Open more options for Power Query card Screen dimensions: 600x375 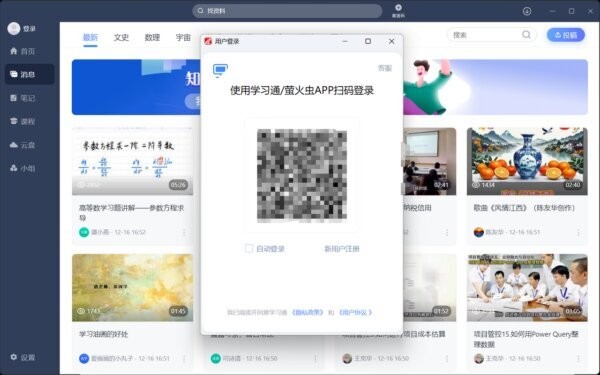578,359
